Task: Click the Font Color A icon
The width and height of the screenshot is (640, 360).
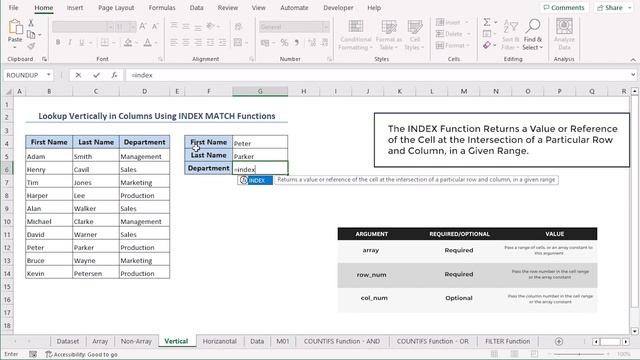Action: [147, 42]
